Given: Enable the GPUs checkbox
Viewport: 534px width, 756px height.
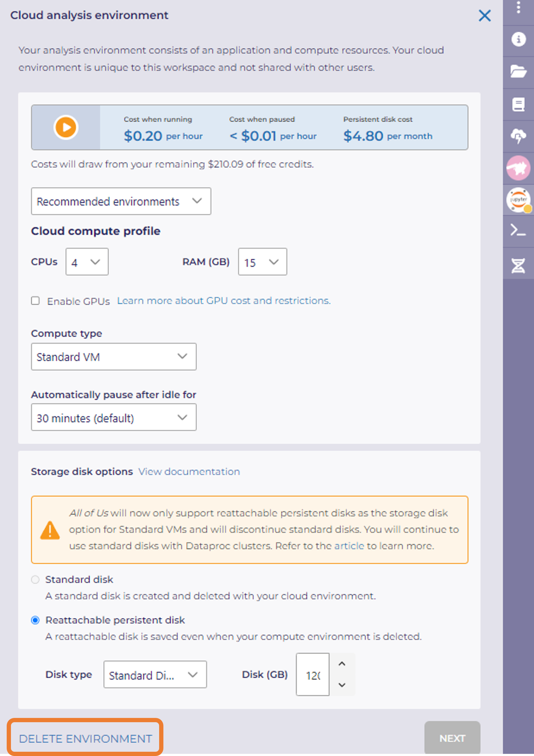Looking at the screenshot, I should click(36, 301).
